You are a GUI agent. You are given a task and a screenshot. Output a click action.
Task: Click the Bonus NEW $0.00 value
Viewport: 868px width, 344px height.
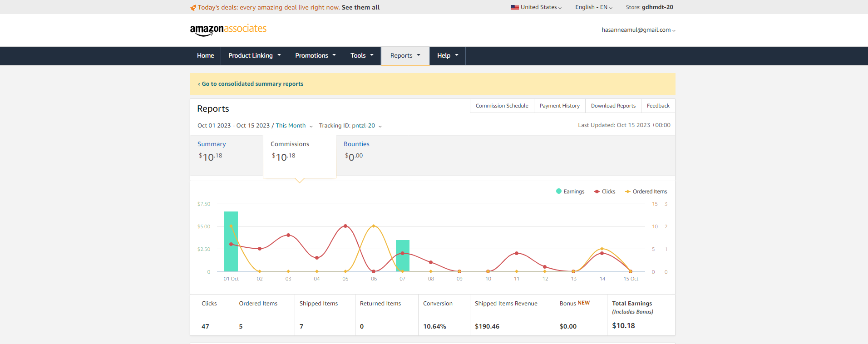(568, 326)
